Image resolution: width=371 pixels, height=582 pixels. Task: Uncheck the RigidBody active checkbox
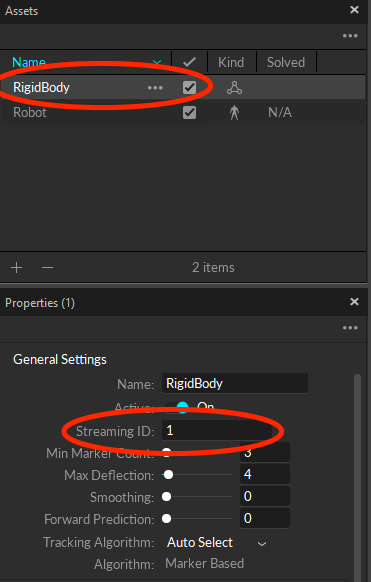click(x=189, y=88)
